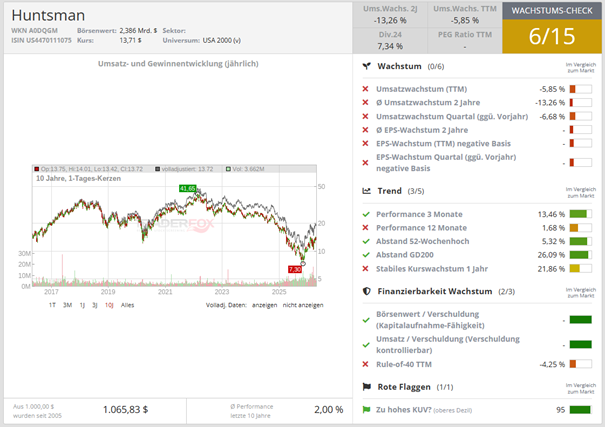605x427 pixels.
Task: Click the red X beside Stabiles Kurswachstum 1 Jahr
Action: coord(365,268)
